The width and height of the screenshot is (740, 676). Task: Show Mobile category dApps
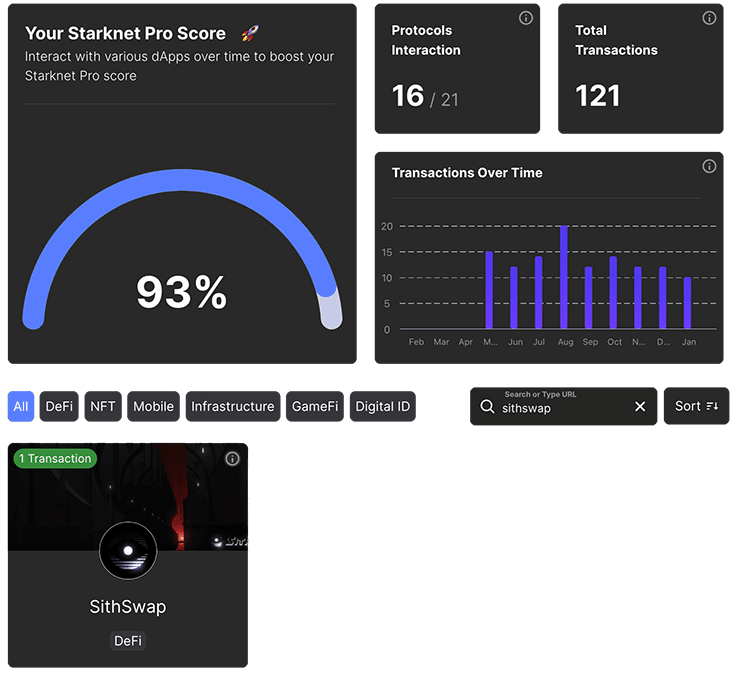[153, 406]
